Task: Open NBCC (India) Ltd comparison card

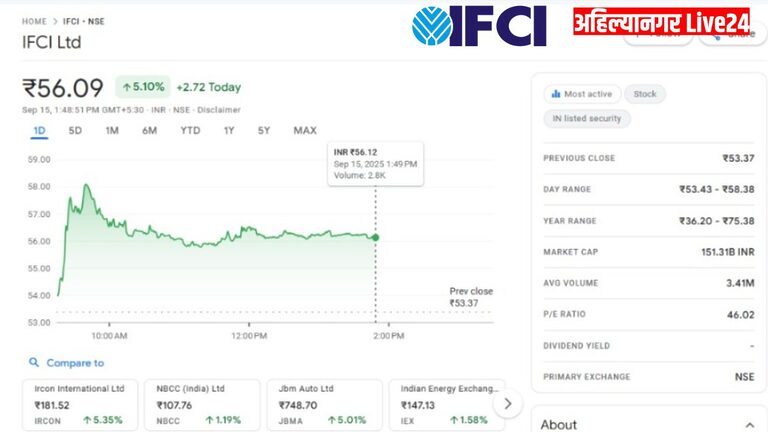Action: coord(203,404)
